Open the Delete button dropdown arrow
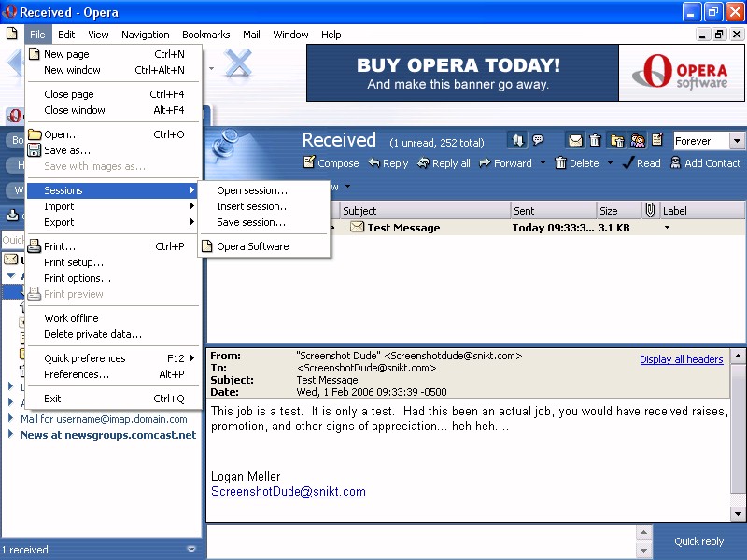 coord(610,163)
